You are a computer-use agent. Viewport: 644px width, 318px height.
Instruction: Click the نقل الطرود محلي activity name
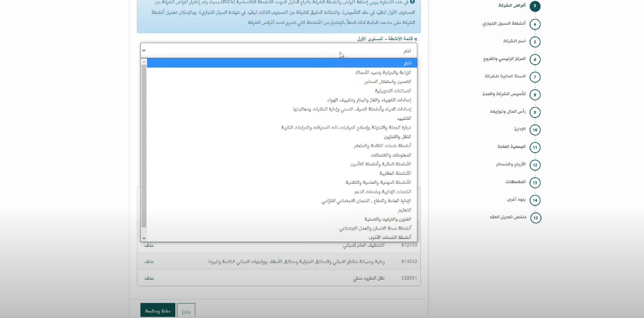[x=369, y=278]
